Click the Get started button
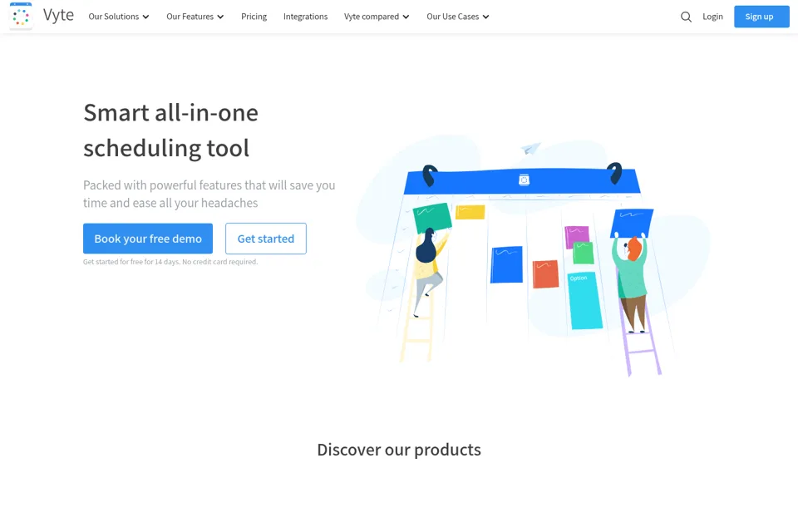 tap(266, 239)
